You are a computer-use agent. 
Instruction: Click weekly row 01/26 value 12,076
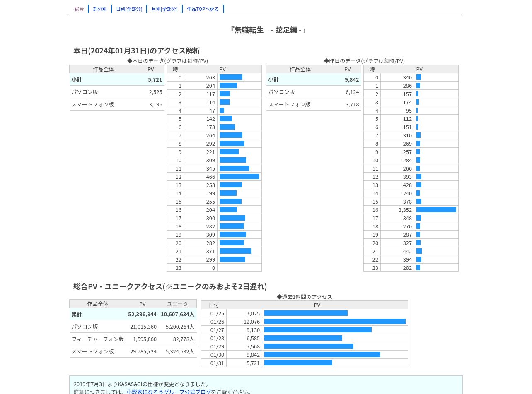click(x=251, y=322)
